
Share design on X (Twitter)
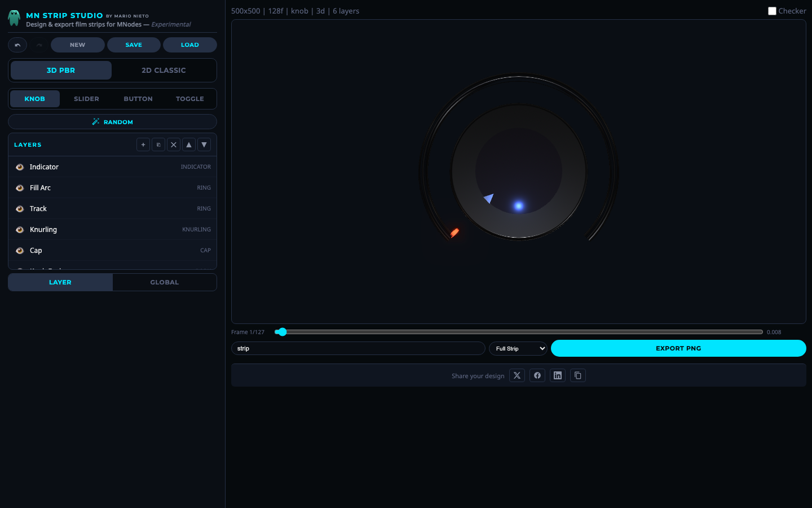tap(517, 376)
